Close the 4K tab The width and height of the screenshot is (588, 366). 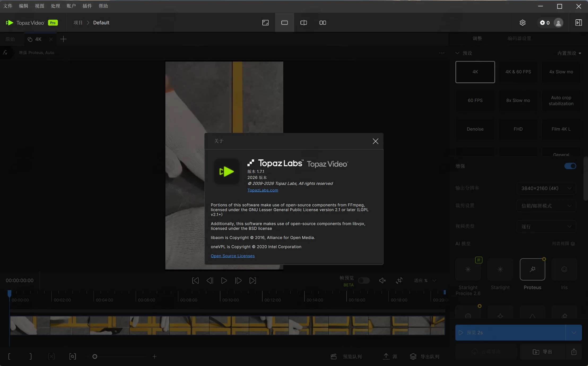pos(51,39)
